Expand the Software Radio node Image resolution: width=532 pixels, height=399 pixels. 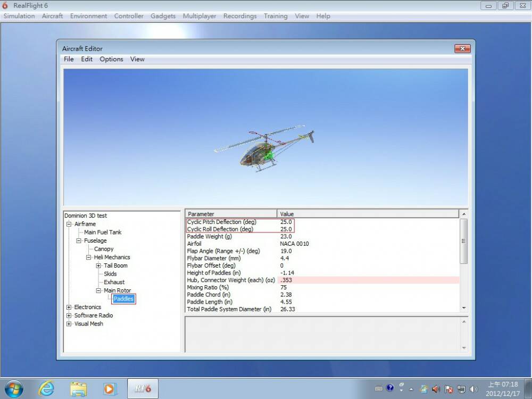click(69, 315)
